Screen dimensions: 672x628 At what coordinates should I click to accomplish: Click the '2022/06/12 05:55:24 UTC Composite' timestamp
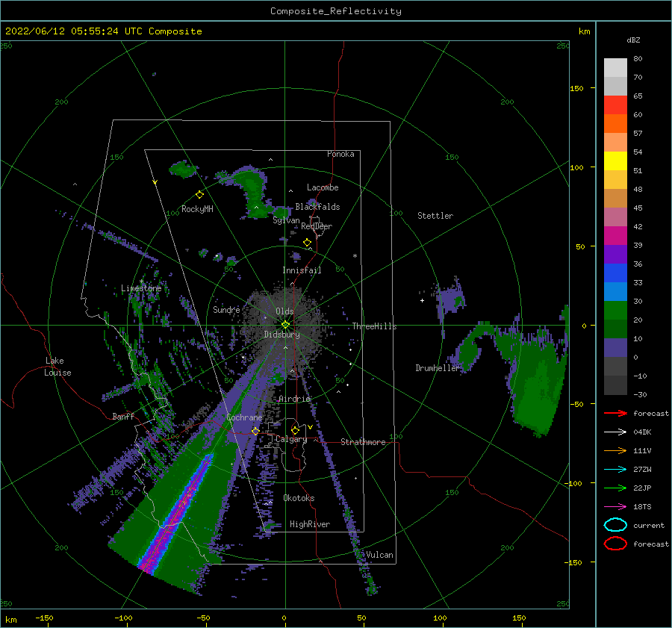coord(103,31)
